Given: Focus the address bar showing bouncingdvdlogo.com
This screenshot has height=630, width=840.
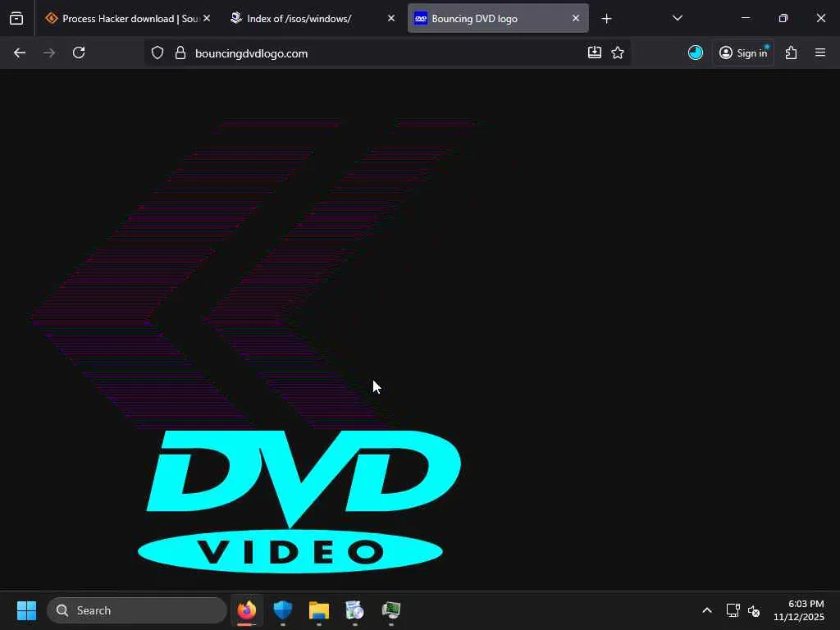Looking at the screenshot, I should click(387, 53).
